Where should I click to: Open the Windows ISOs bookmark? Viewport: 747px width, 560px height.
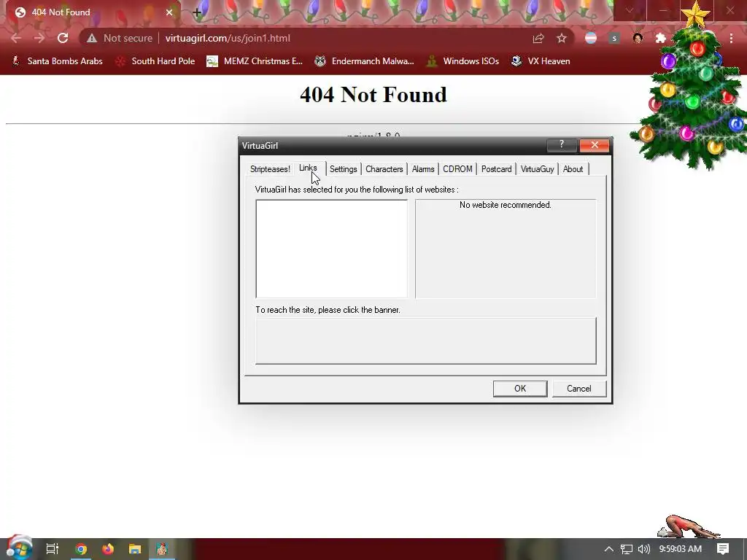click(462, 61)
